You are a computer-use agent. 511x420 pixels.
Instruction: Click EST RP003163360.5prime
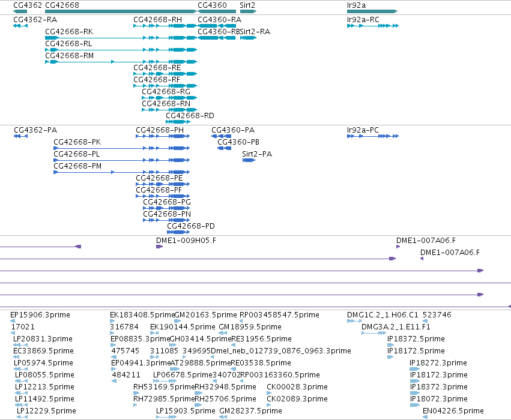point(280,376)
